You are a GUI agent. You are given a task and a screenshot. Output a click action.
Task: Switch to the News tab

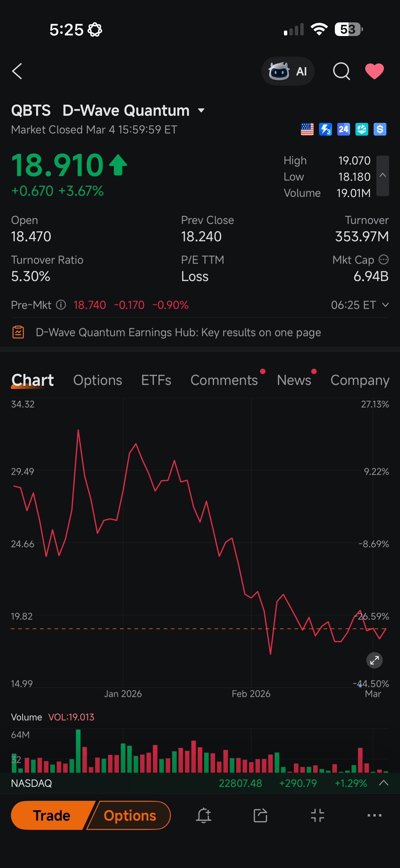[x=294, y=380]
